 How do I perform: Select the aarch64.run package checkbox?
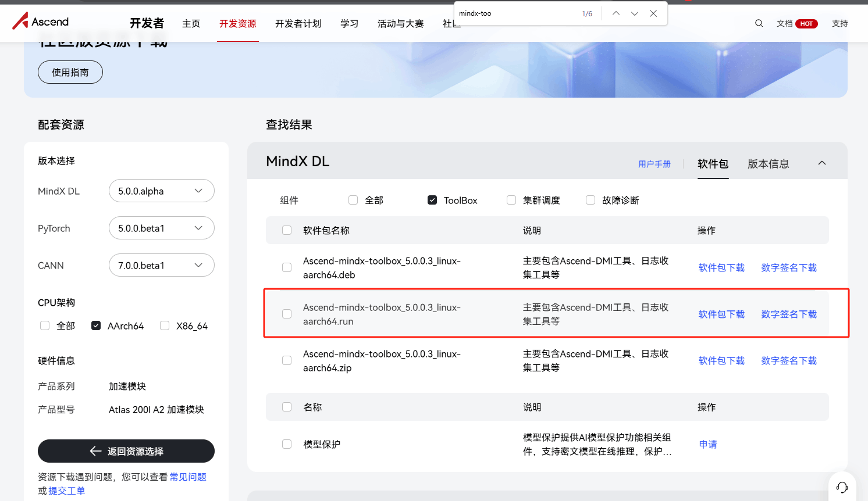[287, 314]
